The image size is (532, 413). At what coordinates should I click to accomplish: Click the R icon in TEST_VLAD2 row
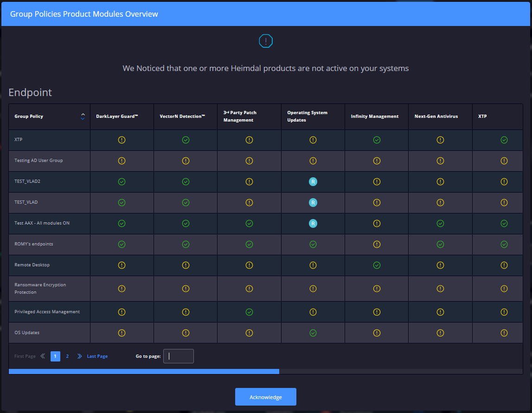tap(313, 181)
